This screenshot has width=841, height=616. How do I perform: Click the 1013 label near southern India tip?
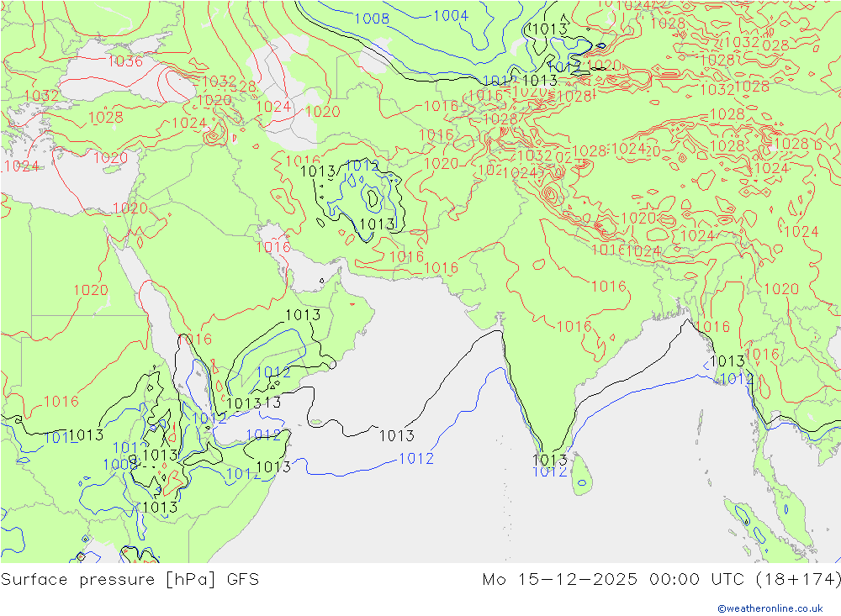549,460
